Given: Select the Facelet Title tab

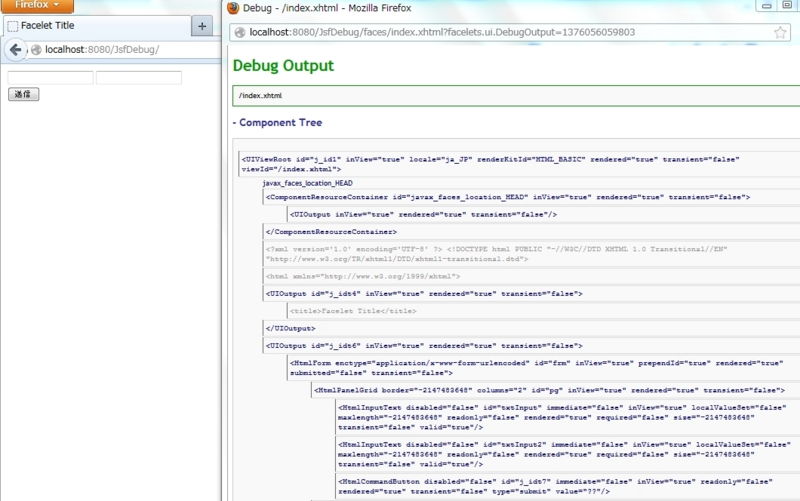Looking at the screenshot, I should pyautogui.click(x=97, y=26).
